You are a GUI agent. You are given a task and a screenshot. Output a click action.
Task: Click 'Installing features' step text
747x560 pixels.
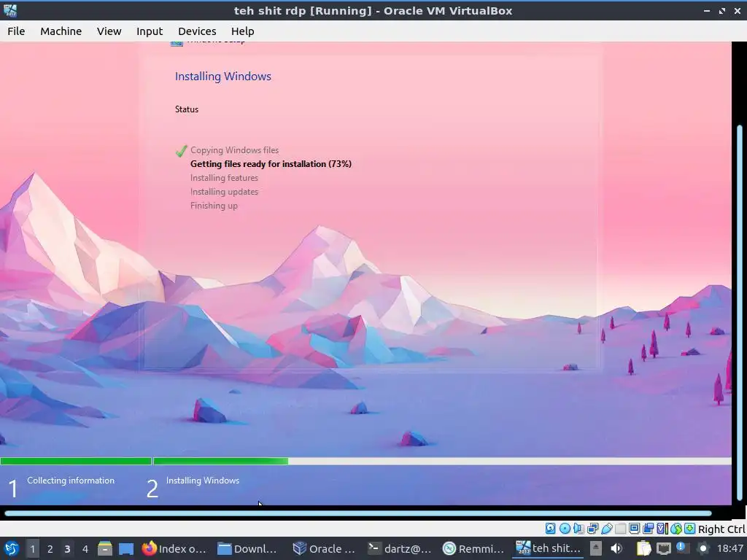coord(225,178)
